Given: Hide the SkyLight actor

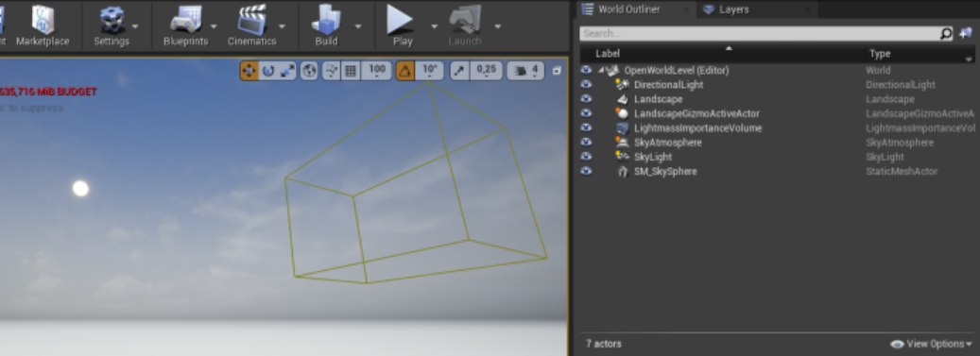Looking at the screenshot, I should (x=586, y=156).
